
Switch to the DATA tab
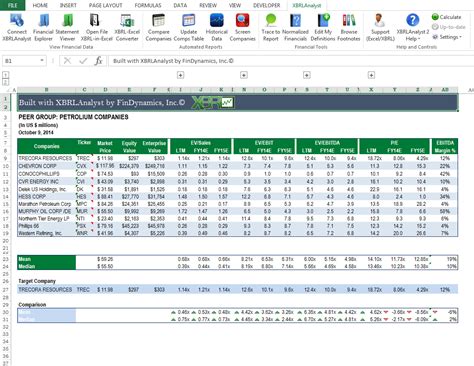tap(180, 5)
